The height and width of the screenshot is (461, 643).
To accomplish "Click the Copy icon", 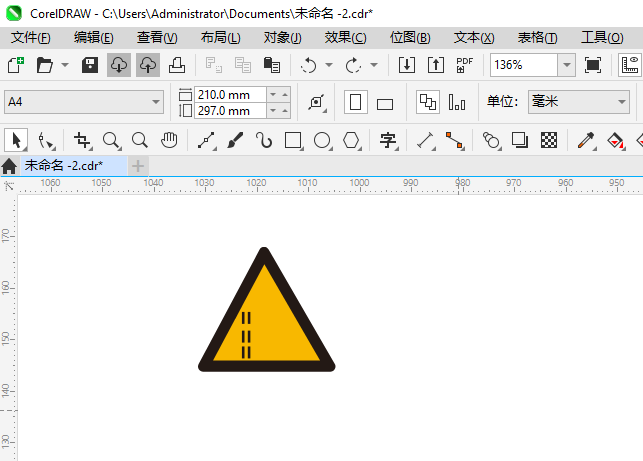I will coord(243,65).
